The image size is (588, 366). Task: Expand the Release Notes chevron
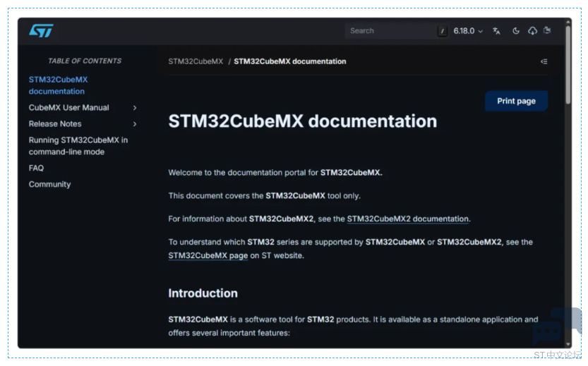pyautogui.click(x=135, y=124)
